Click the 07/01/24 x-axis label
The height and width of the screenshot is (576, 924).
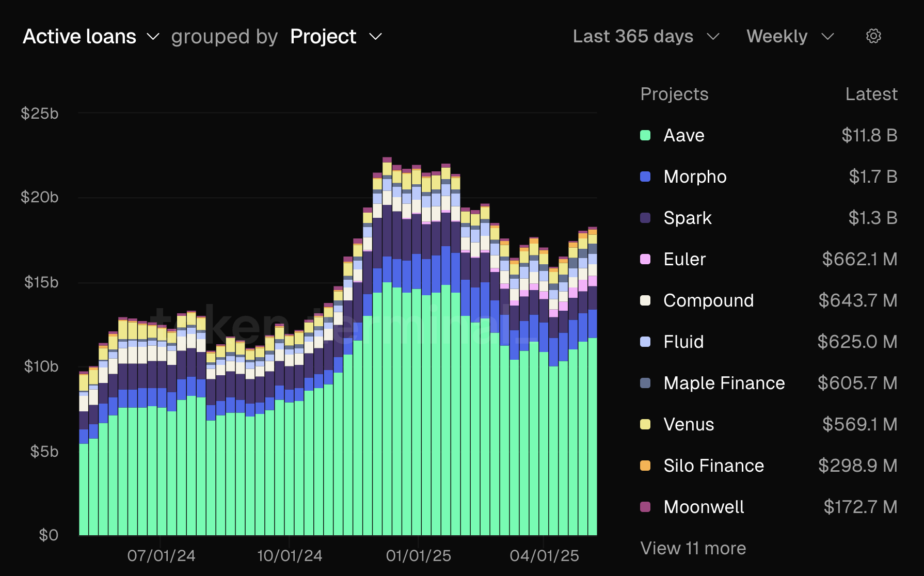161,556
